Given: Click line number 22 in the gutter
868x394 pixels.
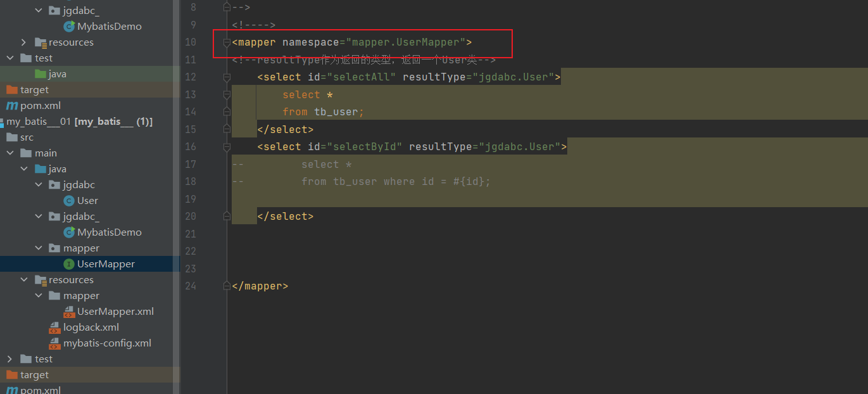Looking at the screenshot, I should [190, 251].
